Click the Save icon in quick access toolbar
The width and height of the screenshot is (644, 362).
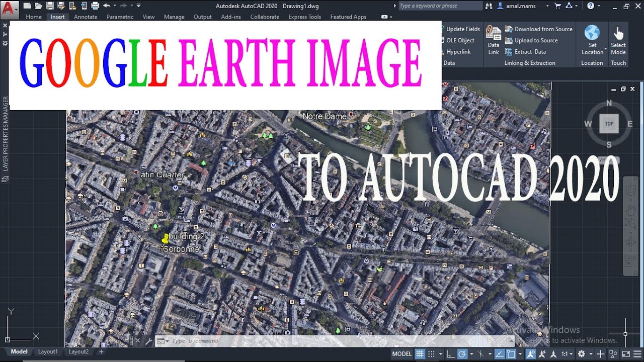pyautogui.click(x=50, y=6)
